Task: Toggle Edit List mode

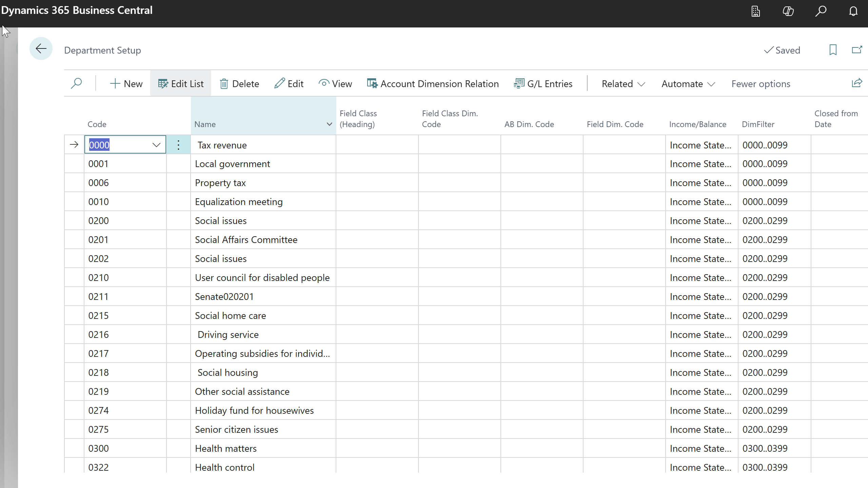Action: coord(181,84)
